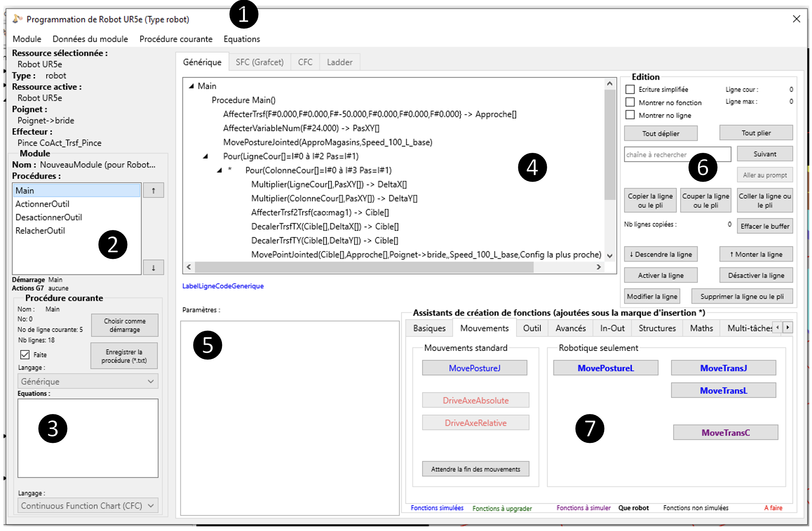Click the Descendre la ligne arrow button

661,255
